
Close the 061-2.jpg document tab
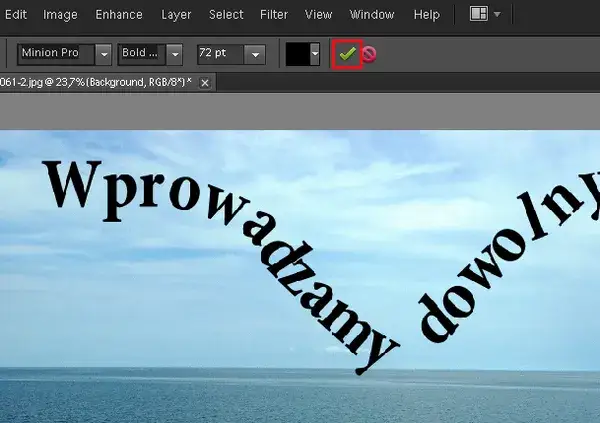point(205,83)
